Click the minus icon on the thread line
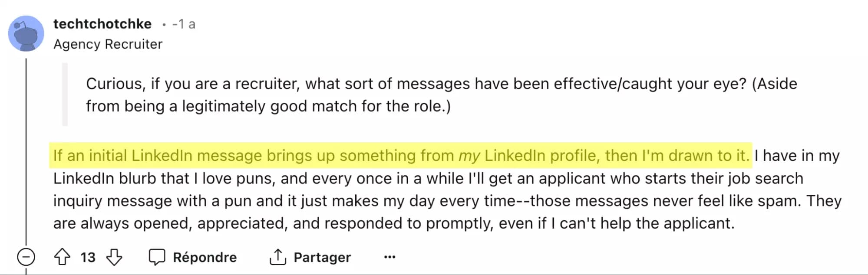The image size is (868, 275). (x=26, y=257)
